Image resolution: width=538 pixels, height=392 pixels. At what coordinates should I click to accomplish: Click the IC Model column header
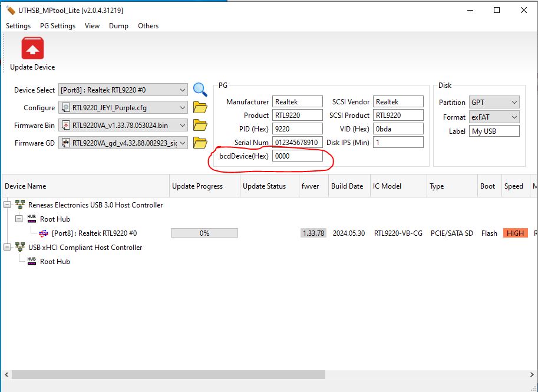tap(399, 186)
